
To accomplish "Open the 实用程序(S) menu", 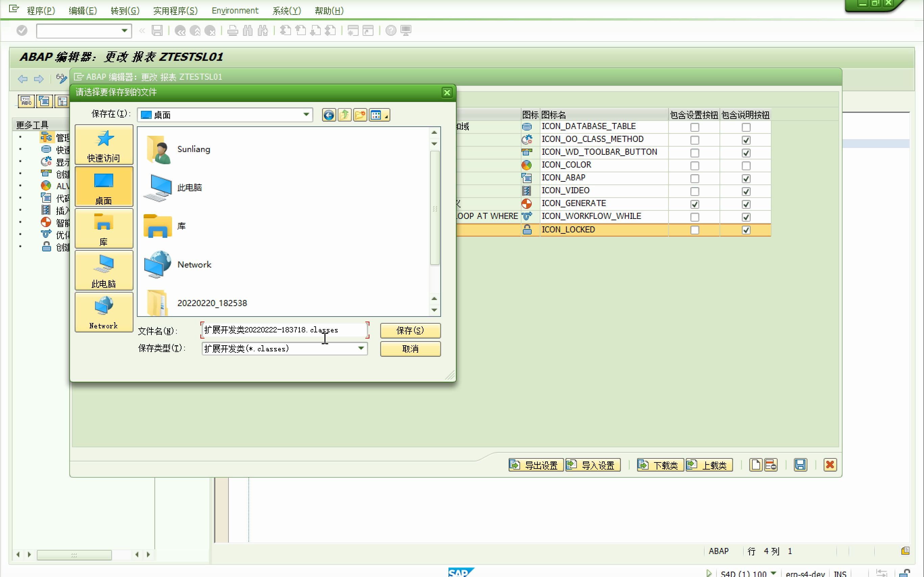I will 175,11.
